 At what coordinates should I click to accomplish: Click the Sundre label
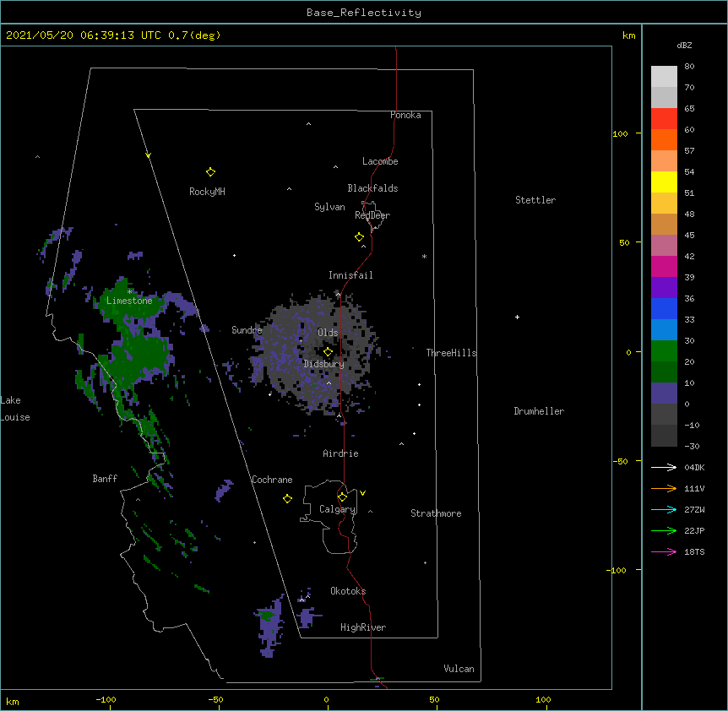tap(247, 330)
